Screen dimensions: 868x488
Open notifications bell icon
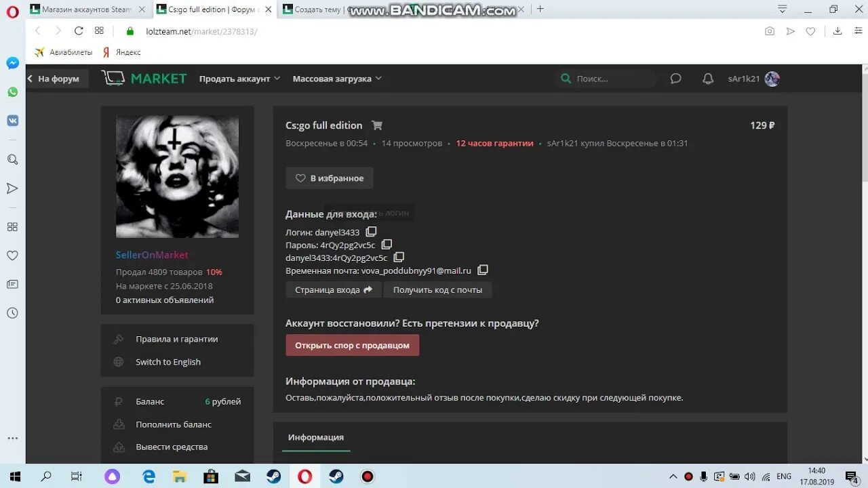(708, 79)
